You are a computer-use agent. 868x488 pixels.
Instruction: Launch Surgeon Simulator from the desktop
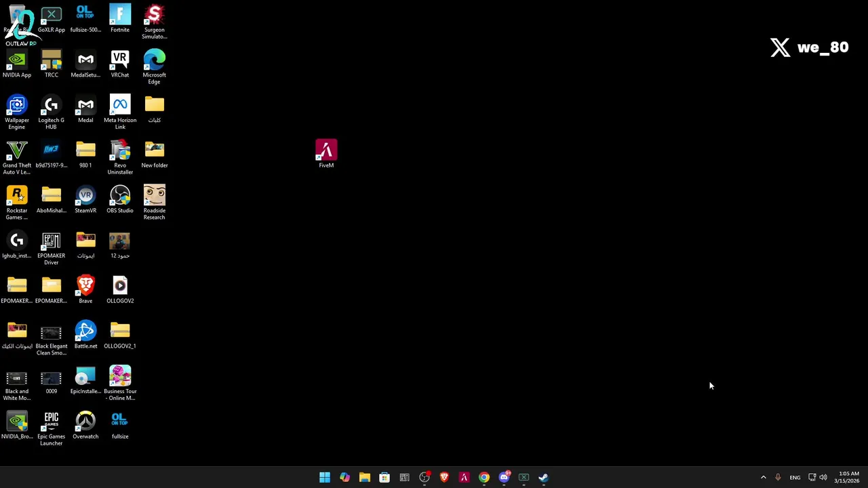[154, 22]
